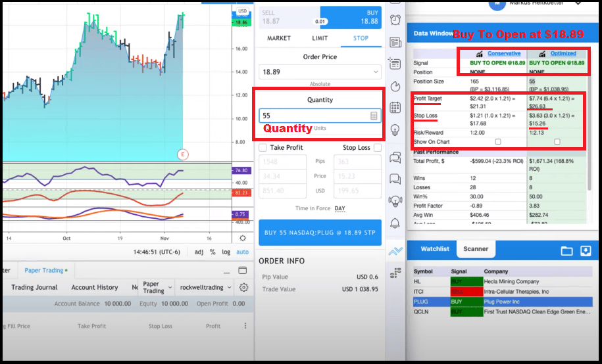Minimize the trading panel

(226, 271)
